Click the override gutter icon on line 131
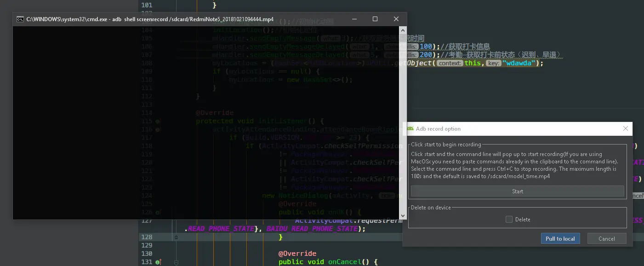Viewport: 644px width, 266px height. point(158,262)
